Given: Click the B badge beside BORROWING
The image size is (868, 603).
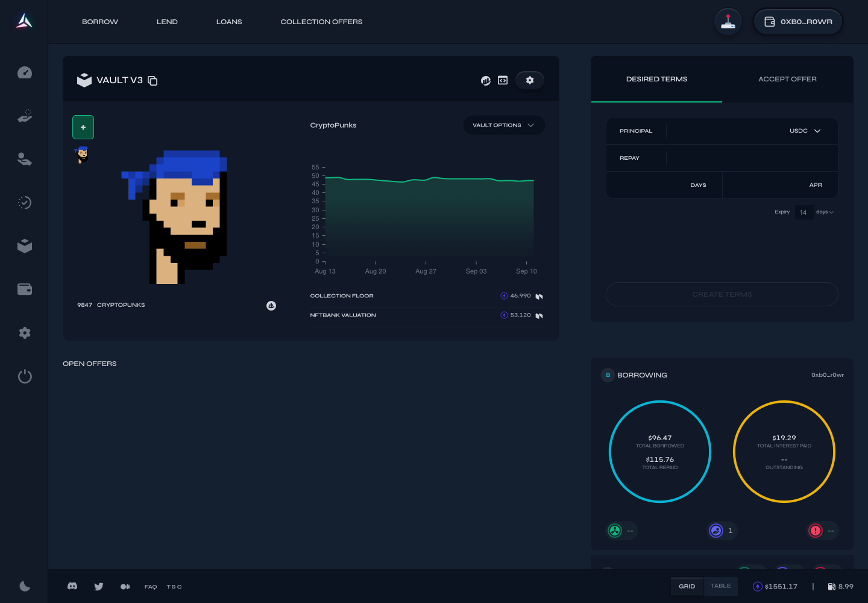Looking at the screenshot, I should 608,375.
